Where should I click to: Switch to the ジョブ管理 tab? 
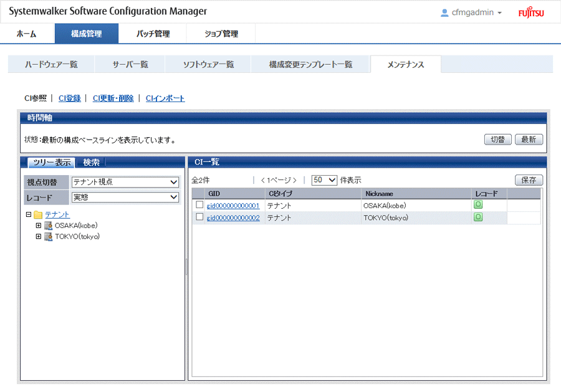[x=221, y=34]
